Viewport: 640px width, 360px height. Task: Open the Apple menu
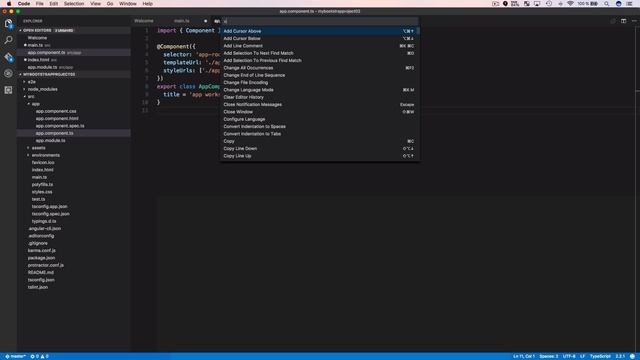[9, 4]
